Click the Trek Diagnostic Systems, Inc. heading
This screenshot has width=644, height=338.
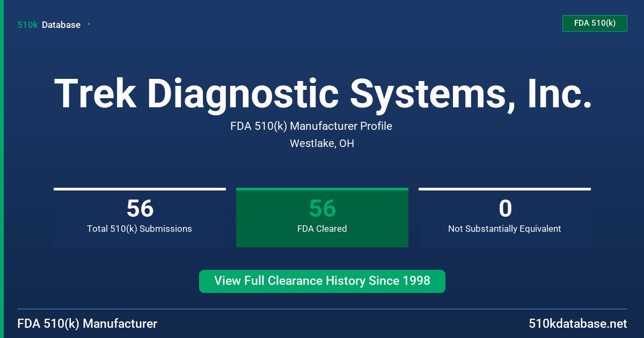(x=323, y=94)
